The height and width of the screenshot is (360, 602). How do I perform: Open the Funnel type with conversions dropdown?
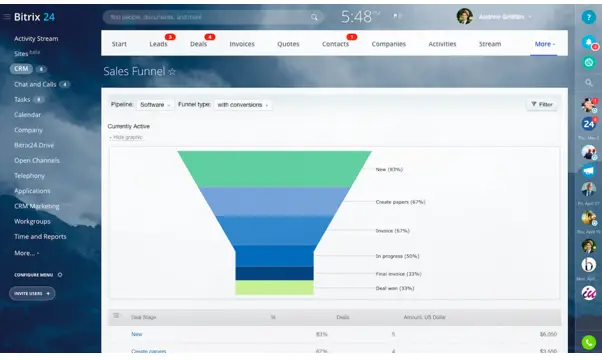tap(243, 105)
